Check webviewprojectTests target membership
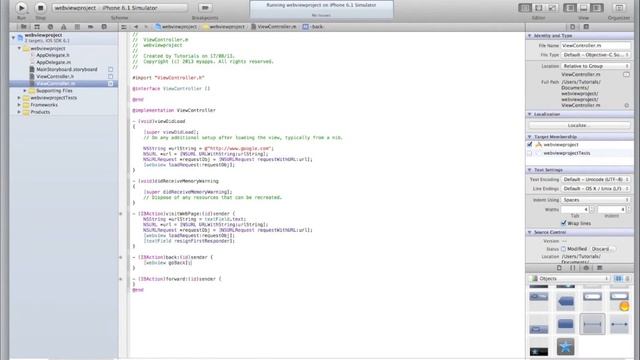 tap(530, 153)
